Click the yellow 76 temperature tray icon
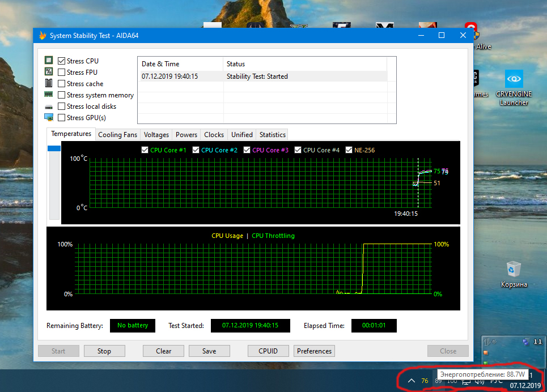Image resolution: width=547 pixels, height=392 pixels. (425, 381)
